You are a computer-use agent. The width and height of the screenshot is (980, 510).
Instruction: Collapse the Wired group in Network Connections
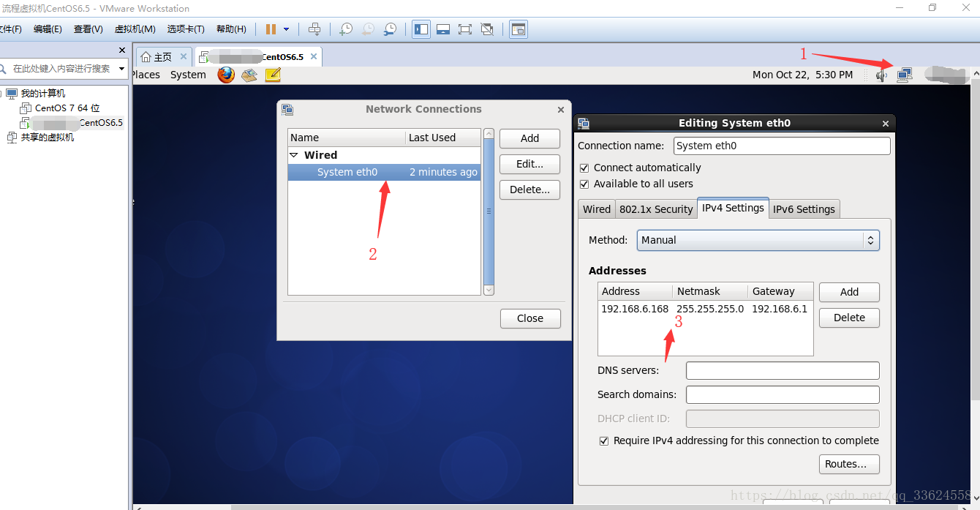[x=294, y=155]
